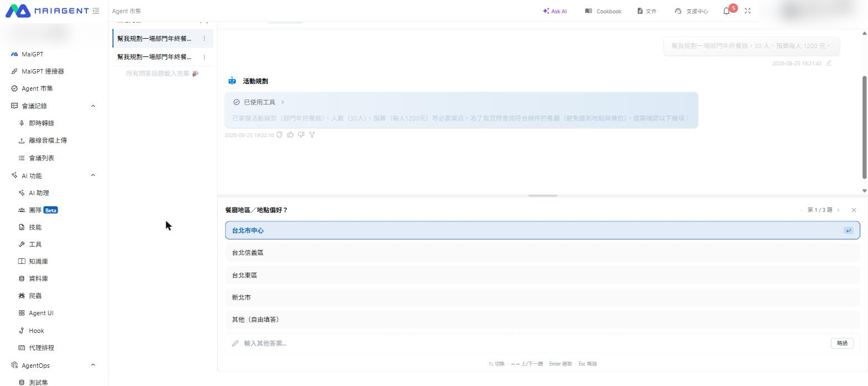The width and height of the screenshot is (868, 386).
Task: Close the question panel
Action: tap(854, 210)
